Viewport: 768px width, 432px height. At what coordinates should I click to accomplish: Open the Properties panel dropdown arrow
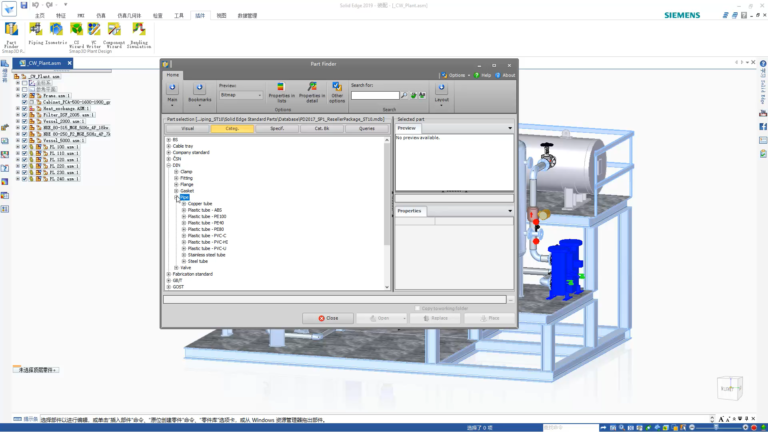(x=510, y=211)
